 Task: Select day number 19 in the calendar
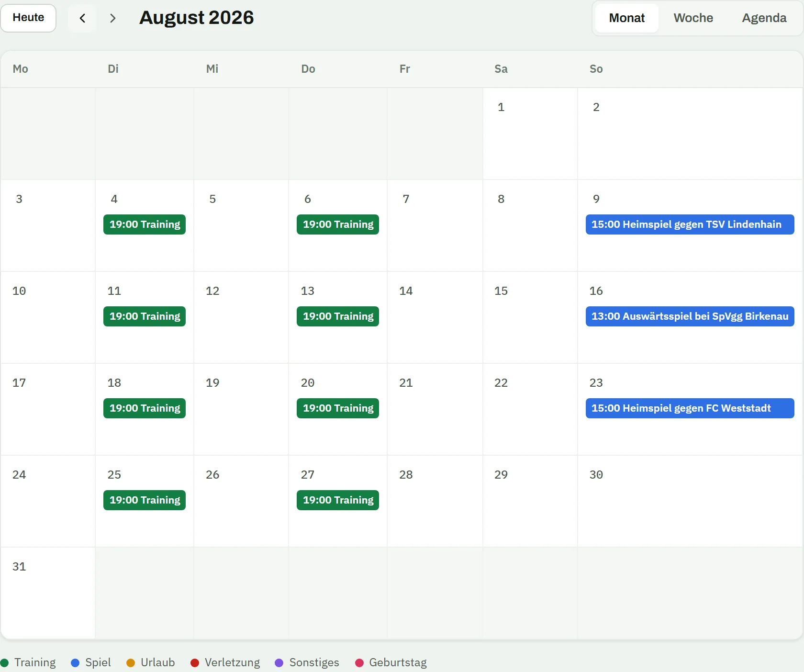[x=212, y=383]
